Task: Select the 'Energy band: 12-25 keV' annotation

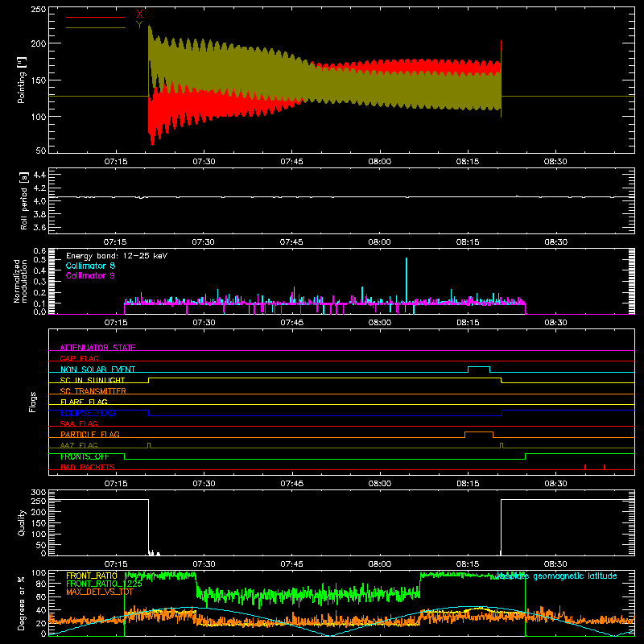Action: pos(117,256)
